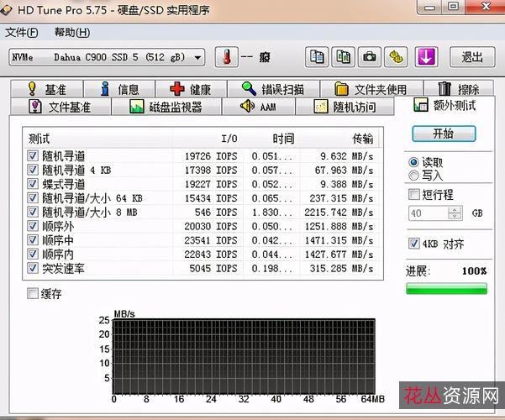This screenshot has width=505, height=420.
Task: Uncheck the 蝶式寻道 test checkbox
Action: 33,184
